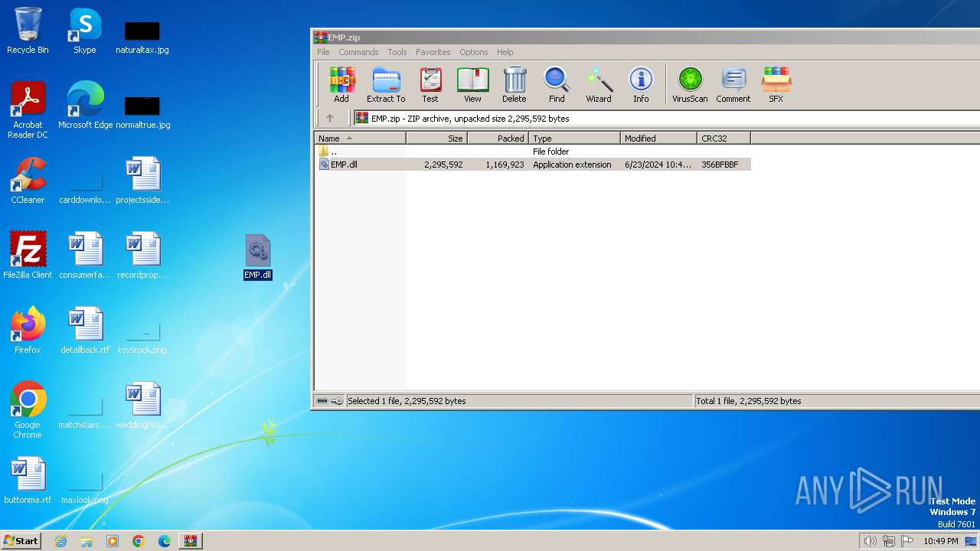The width and height of the screenshot is (980, 551).
Task: Create SFX self-extracting archive
Action: [776, 85]
